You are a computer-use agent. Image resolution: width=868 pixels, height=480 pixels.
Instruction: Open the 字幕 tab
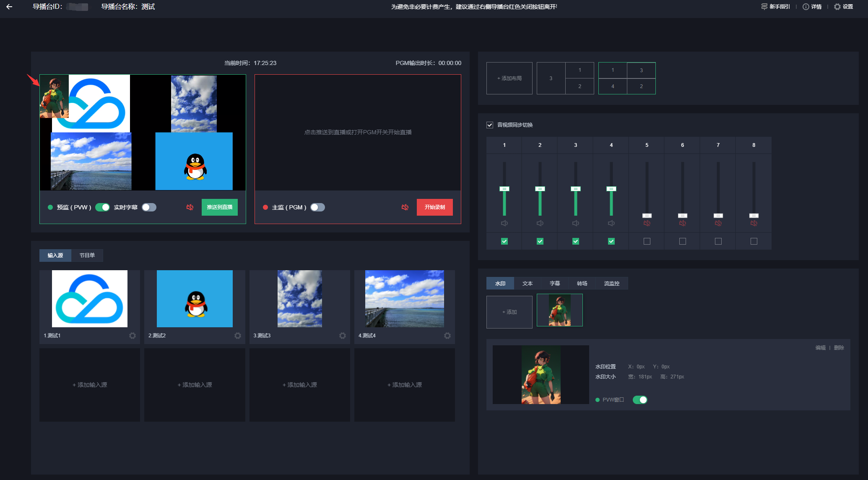point(555,284)
